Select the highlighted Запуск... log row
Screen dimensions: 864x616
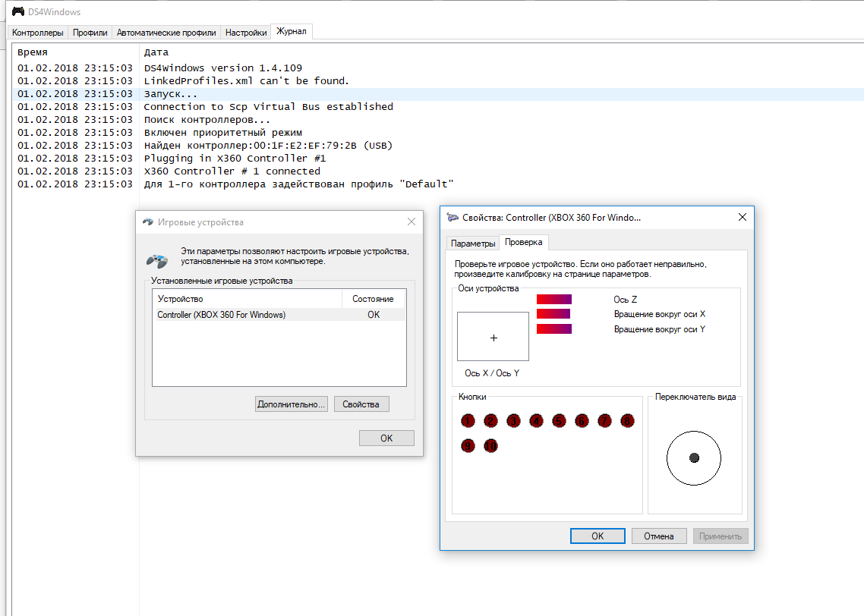tap(438, 94)
